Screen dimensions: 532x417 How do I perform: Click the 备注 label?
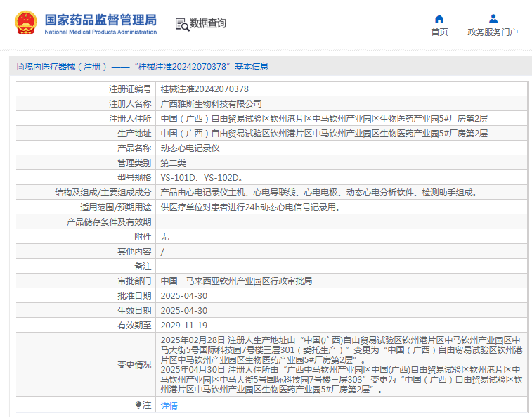[x=143, y=267]
